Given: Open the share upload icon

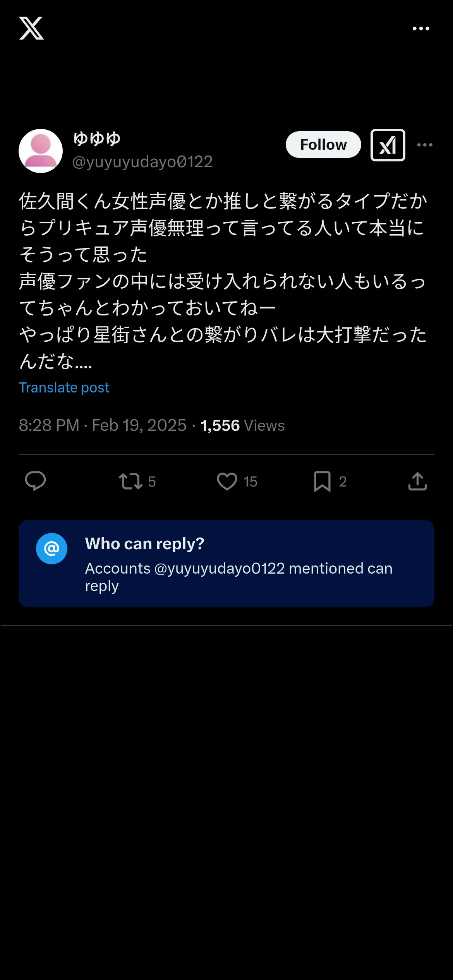Looking at the screenshot, I should [x=417, y=481].
